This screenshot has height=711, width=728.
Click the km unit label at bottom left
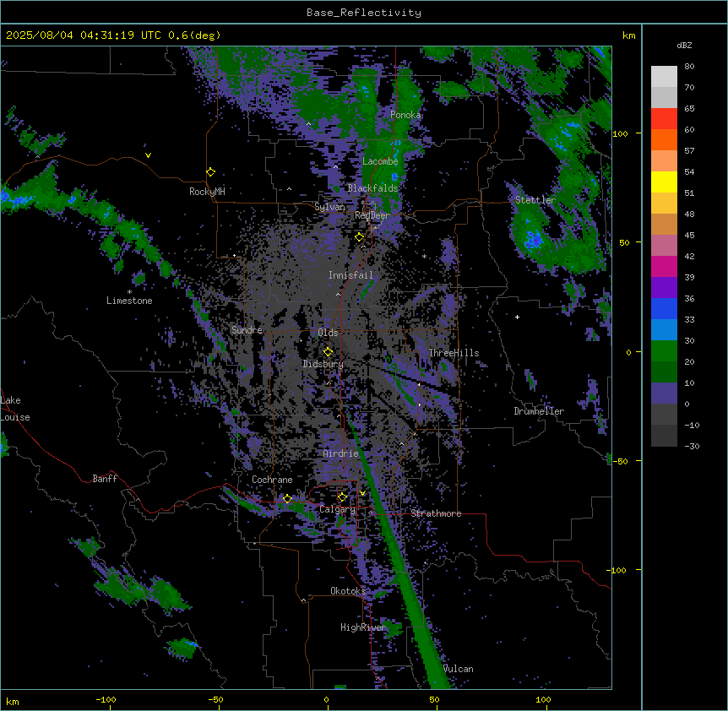click(x=13, y=701)
